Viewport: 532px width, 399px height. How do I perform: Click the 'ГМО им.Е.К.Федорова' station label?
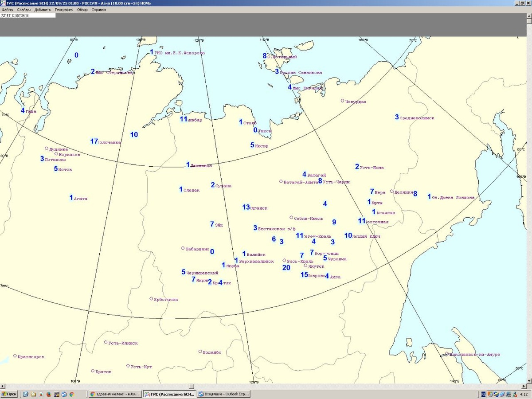click(x=180, y=53)
